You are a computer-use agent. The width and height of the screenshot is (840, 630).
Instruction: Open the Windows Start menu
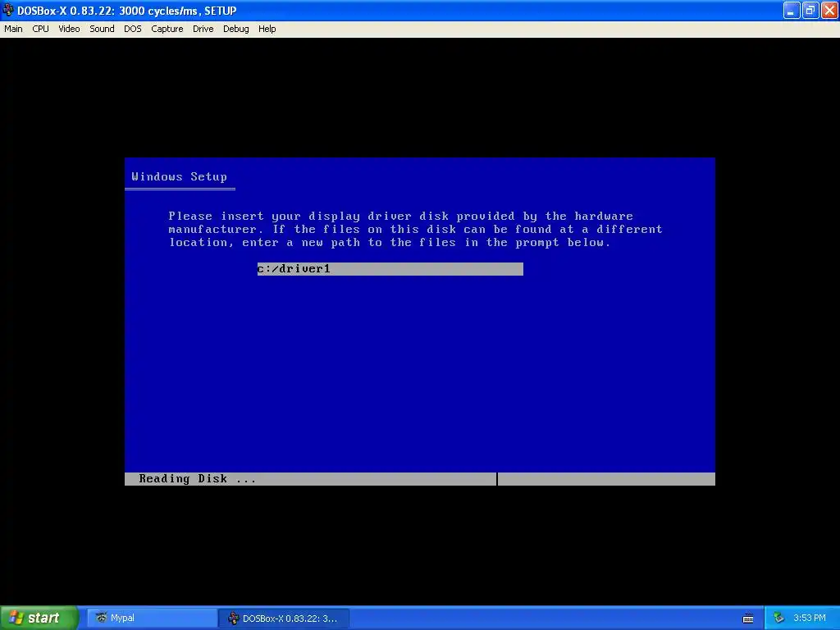coord(39,618)
